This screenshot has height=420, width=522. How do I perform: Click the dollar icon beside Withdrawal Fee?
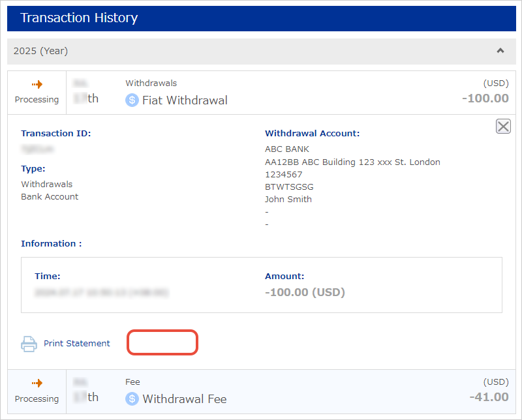tap(132, 398)
